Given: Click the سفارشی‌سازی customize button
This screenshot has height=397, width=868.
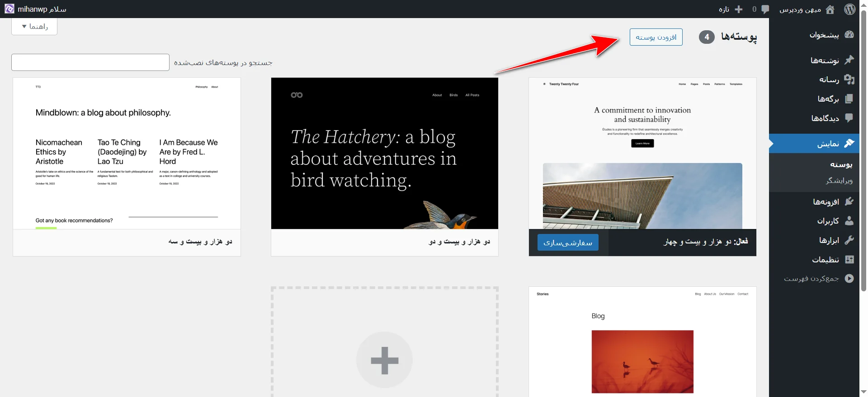Looking at the screenshot, I should 568,243.
